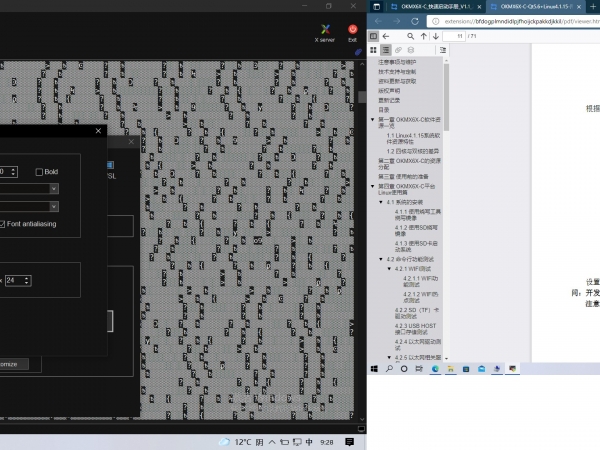This screenshot has width=600, height=450.
Task: Show PDF attachments panel
Action: click(397, 49)
